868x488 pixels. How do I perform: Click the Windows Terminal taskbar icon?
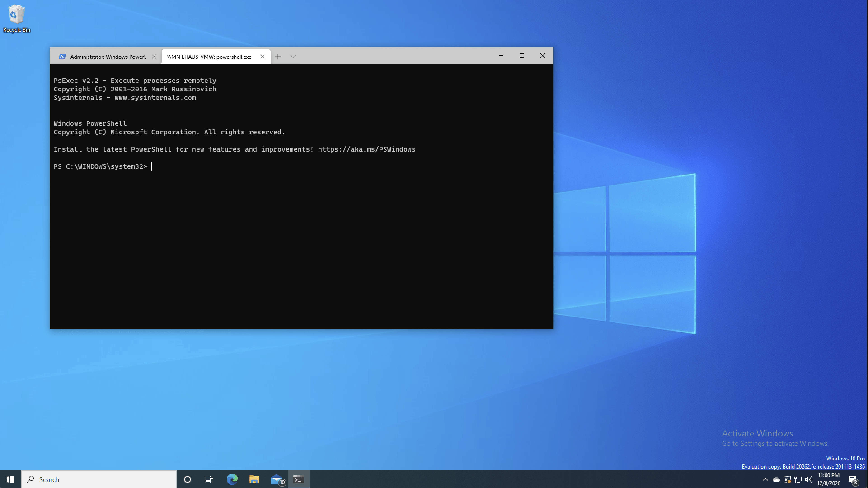click(298, 479)
